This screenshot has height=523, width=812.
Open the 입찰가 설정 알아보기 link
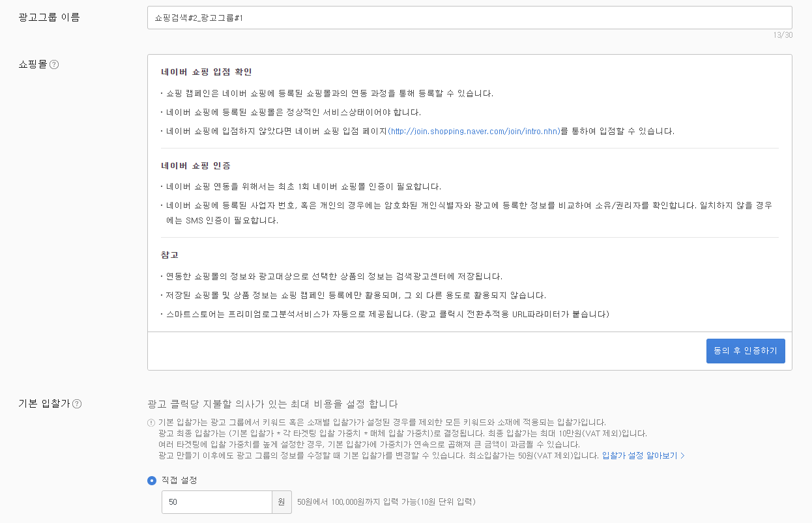click(643, 456)
